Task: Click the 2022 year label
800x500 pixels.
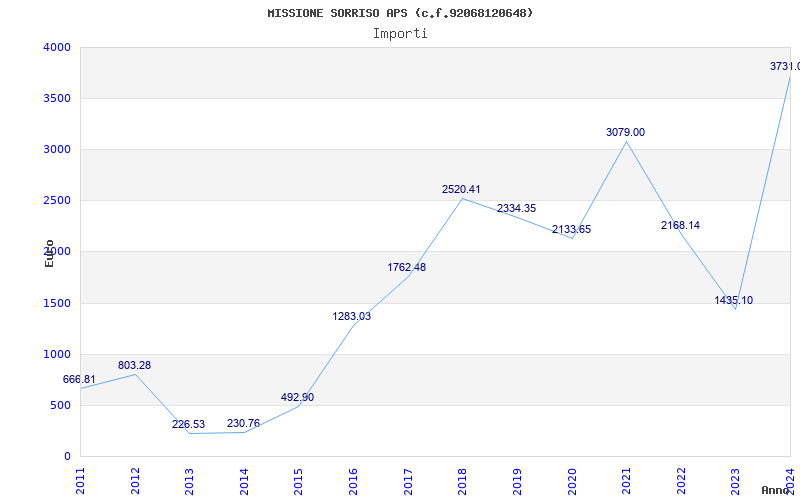Action: pos(681,481)
